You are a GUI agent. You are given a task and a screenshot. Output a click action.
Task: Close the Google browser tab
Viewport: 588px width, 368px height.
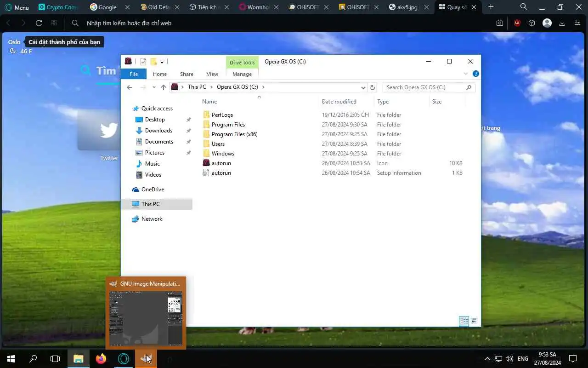point(128,7)
